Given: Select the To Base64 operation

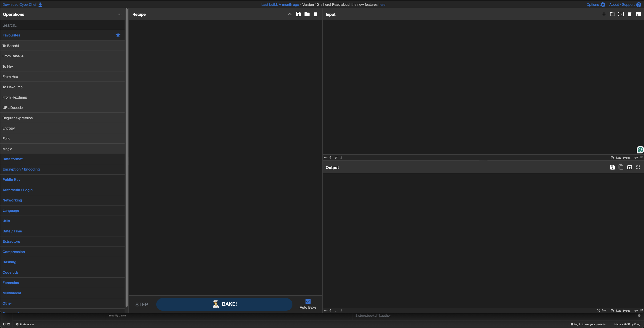Looking at the screenshot, I should (62, 46).
